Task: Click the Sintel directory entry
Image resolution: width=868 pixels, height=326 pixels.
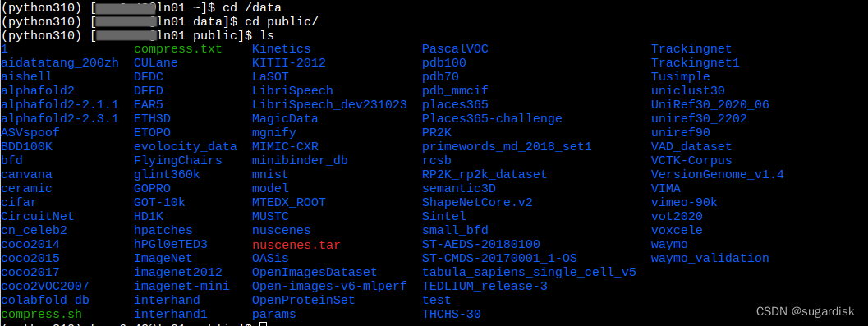Action: 444,217
